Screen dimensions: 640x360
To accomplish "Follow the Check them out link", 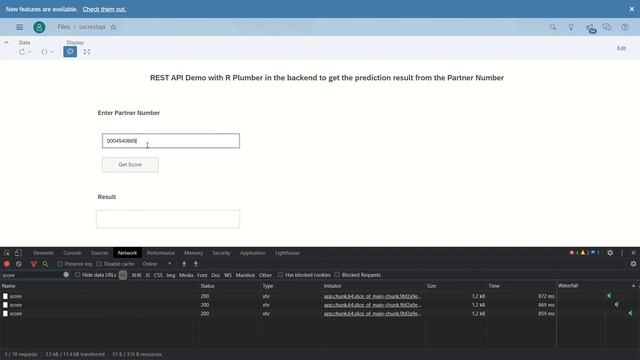I will [x=104, y=9].
